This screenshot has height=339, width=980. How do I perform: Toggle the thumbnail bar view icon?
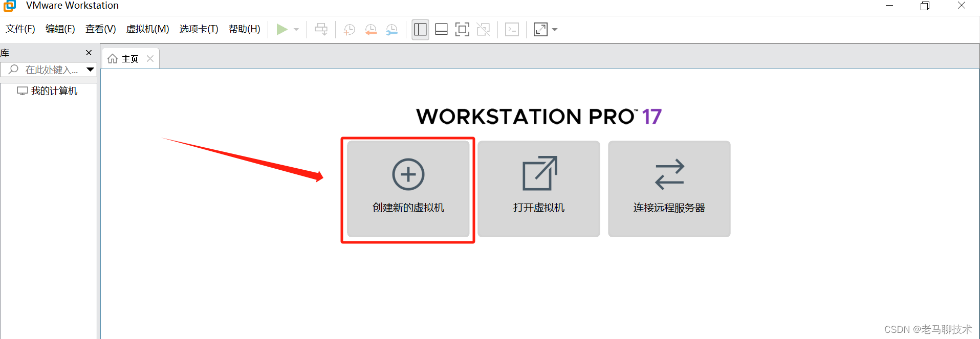441,30
